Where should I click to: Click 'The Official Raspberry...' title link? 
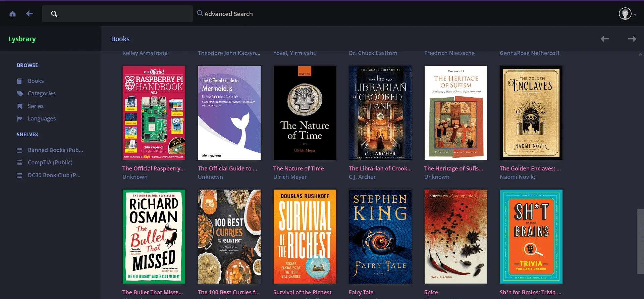(154, 168)
